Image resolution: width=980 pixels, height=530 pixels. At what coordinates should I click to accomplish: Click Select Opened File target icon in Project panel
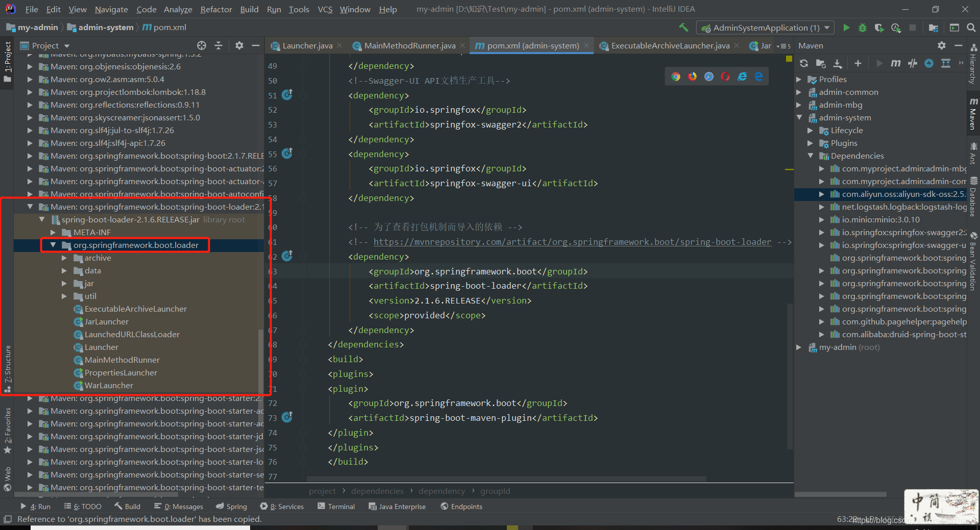click(202, 45)
